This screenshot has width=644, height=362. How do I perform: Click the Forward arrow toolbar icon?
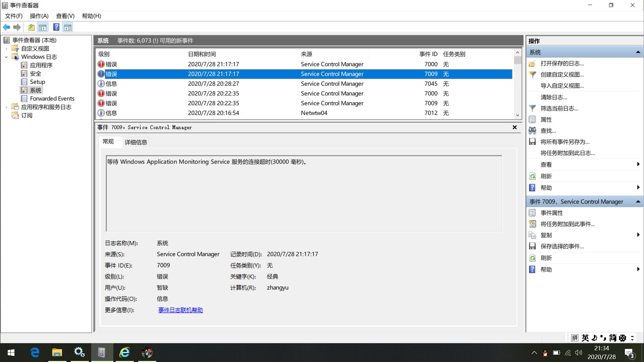coord(17,27)
